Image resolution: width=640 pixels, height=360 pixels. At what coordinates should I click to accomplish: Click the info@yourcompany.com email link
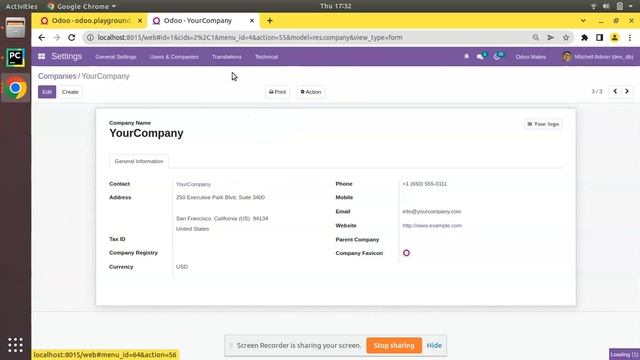point(432,211)
